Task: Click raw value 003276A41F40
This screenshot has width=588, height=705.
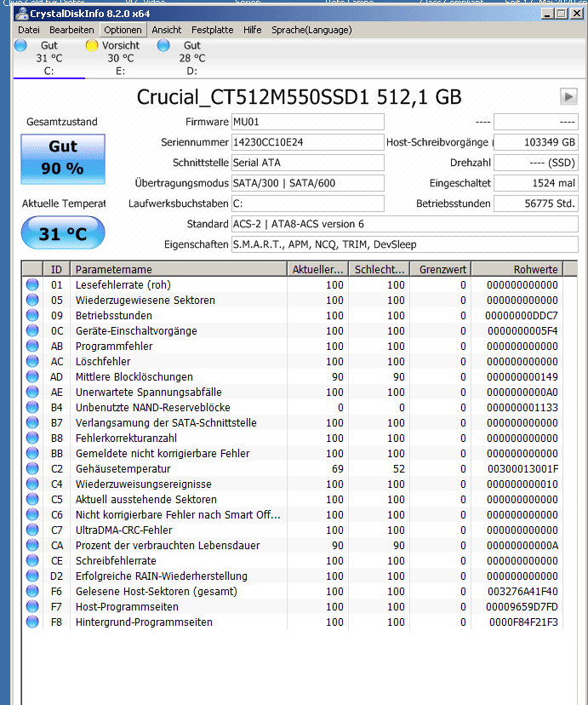Action: pyautogui.click(x=522, y=591)
